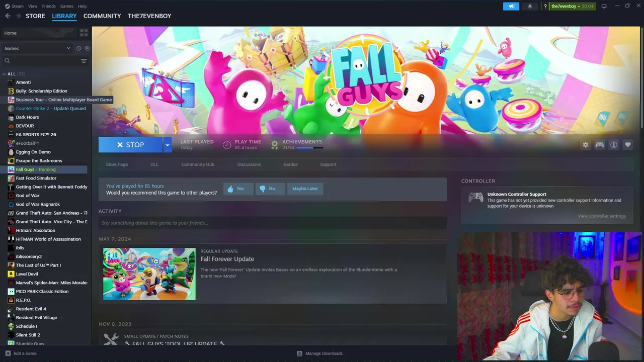Show recent activity clock icon in sidebar

(78, 48)
